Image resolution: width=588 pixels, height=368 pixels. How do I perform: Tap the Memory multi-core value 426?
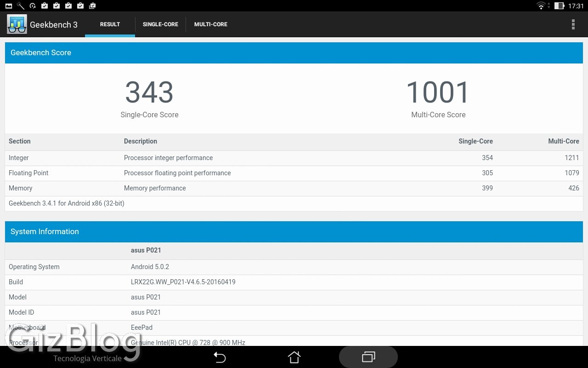click(574, 188)
